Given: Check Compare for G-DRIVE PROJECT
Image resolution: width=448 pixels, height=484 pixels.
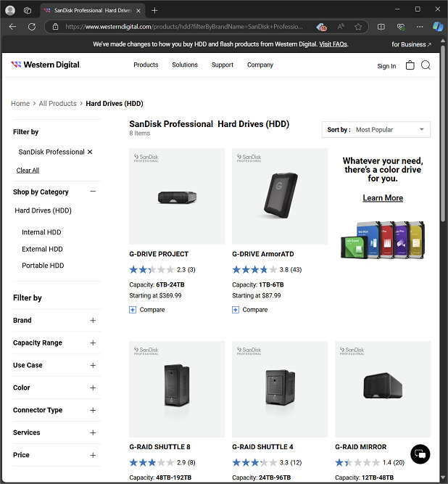Looking at the screenshot, I should pyautogui.click(x=133, y=310).
